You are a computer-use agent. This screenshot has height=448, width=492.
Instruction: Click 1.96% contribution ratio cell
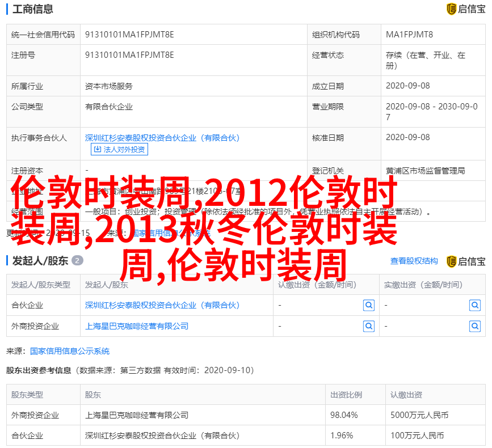click(342, 436)
